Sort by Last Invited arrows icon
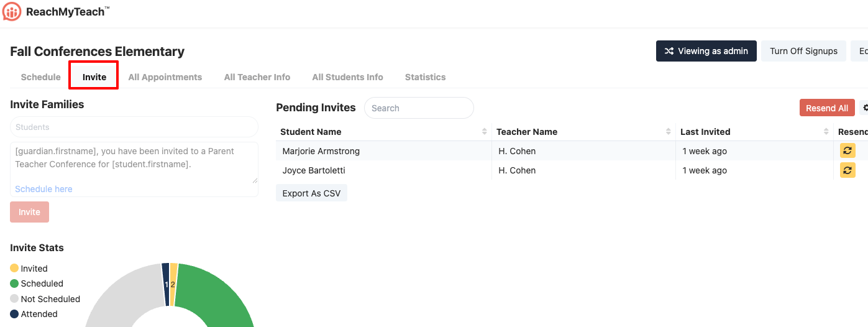 pyautogui.click(x=826, y=132)
